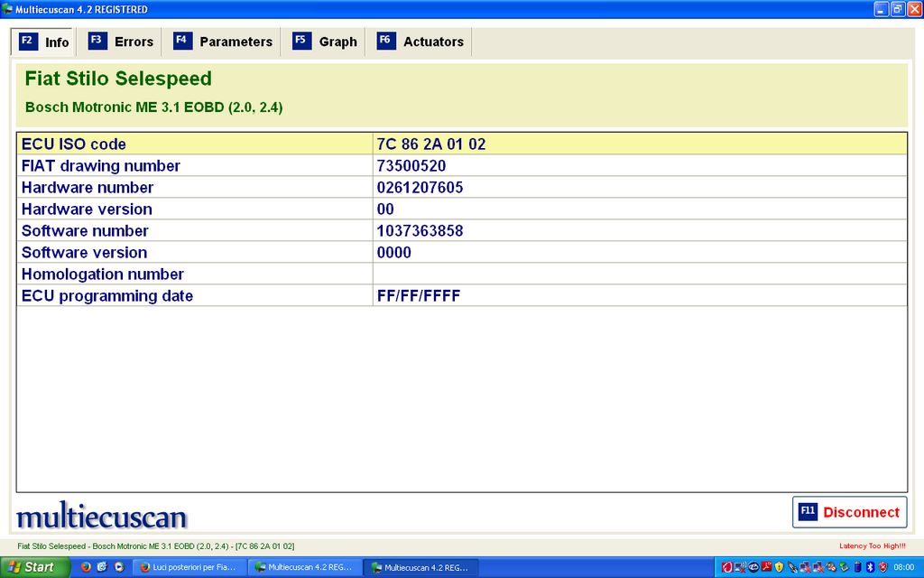
Task: Switch to the first Multiecuscan taskbar window
Action: pyautogui.click(x=304, y=567)
